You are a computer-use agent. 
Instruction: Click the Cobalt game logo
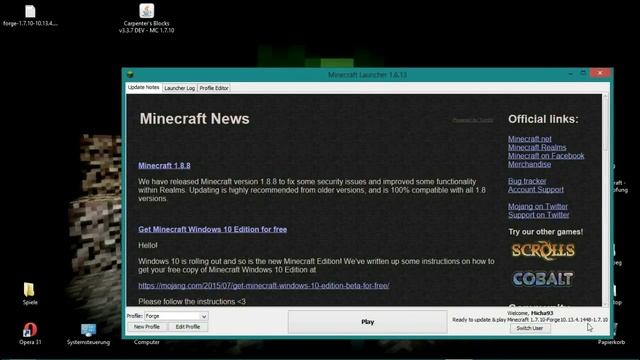[543, 279]
